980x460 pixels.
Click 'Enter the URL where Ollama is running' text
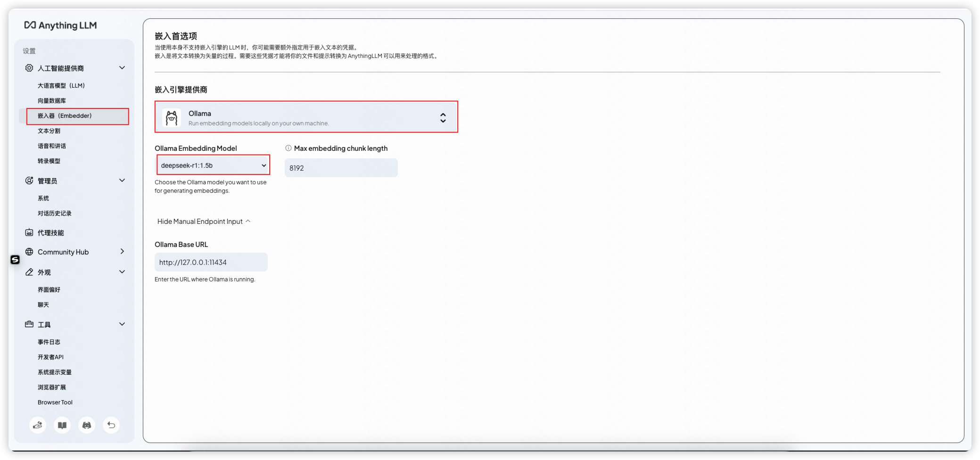tap(205, 279)
